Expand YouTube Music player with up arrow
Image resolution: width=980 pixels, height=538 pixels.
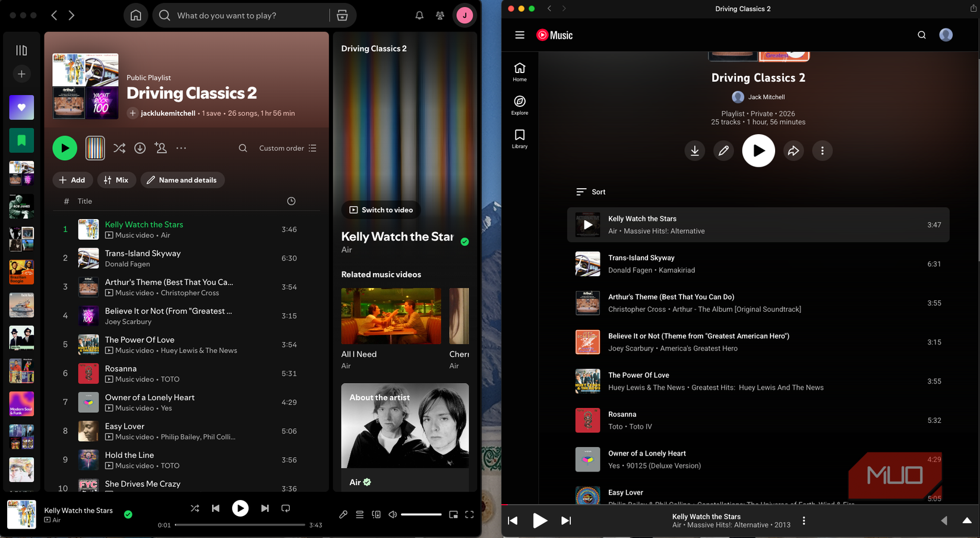point(967,520)
